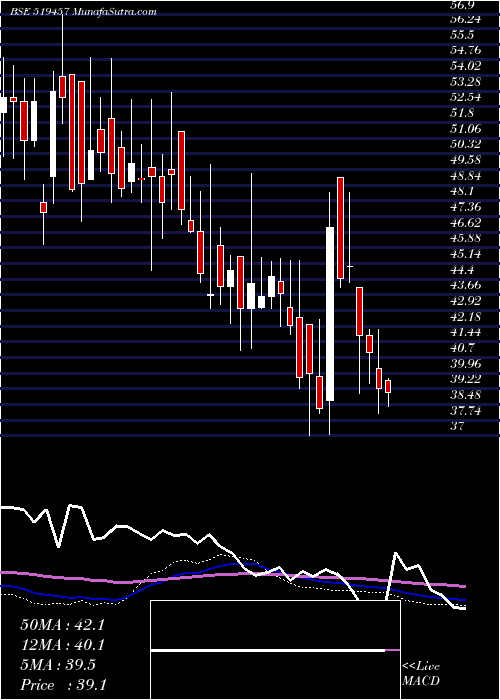Select the 37 price axis label

(x=458, y=426)
